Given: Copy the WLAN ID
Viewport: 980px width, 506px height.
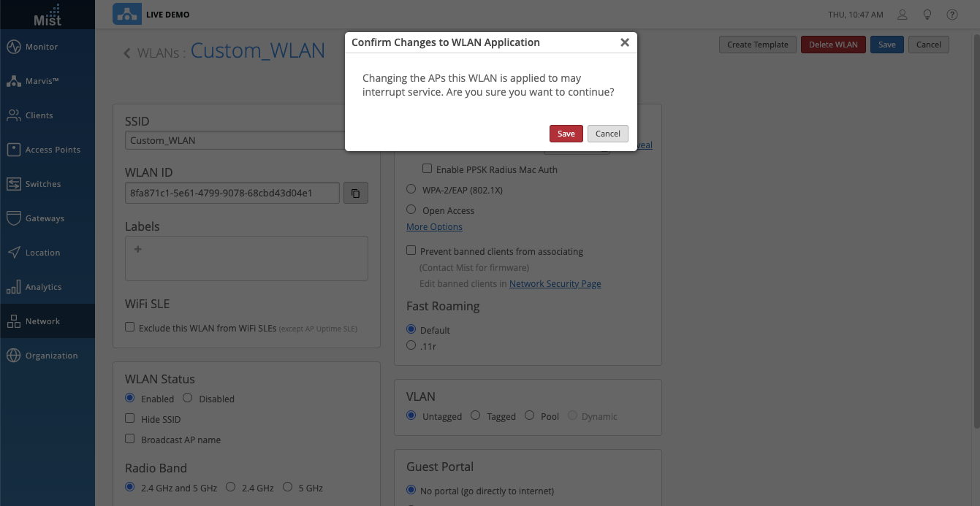Looking at the screenshot, I should tap(356, 193).
